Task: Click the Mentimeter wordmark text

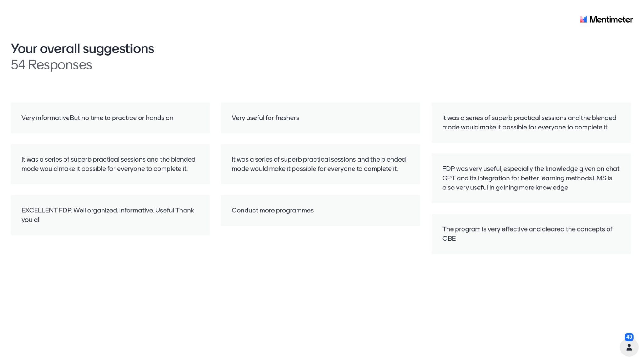Action: click(611, 19)
